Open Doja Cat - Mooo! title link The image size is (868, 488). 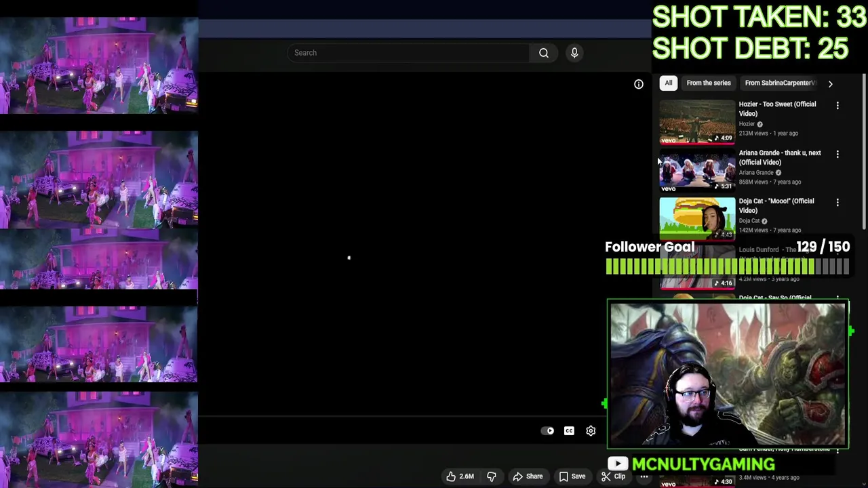(776, 205)
